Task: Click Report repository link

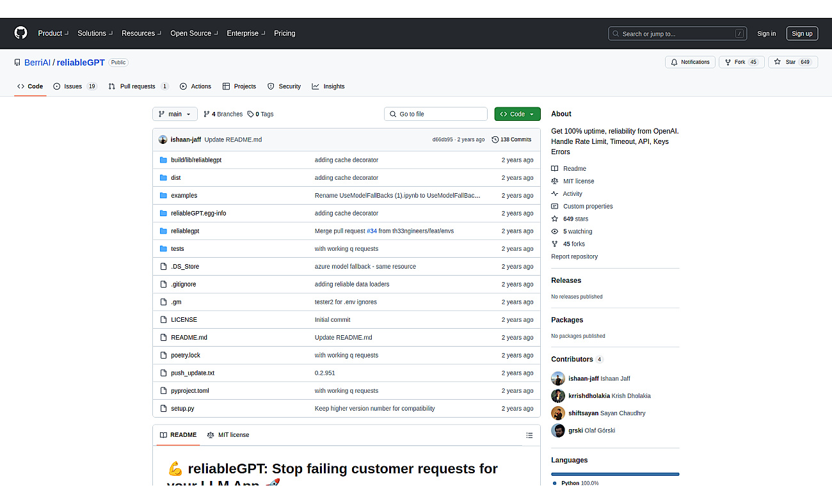Action: (x=574, y=256)
